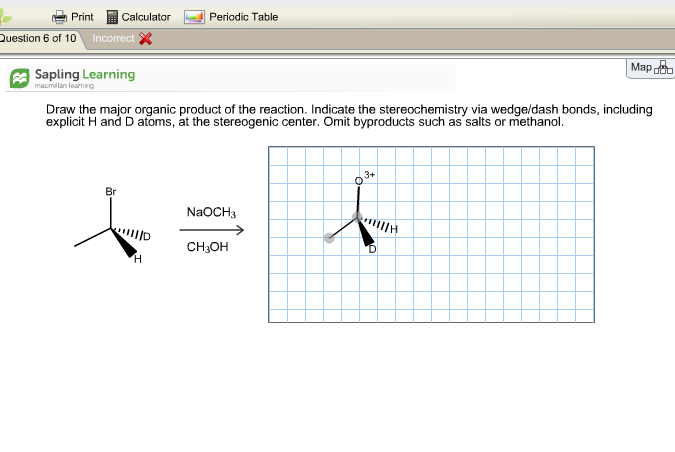675x452 pixels.
Task: Click the red X incorrect icon
Action: click(145, 39)
